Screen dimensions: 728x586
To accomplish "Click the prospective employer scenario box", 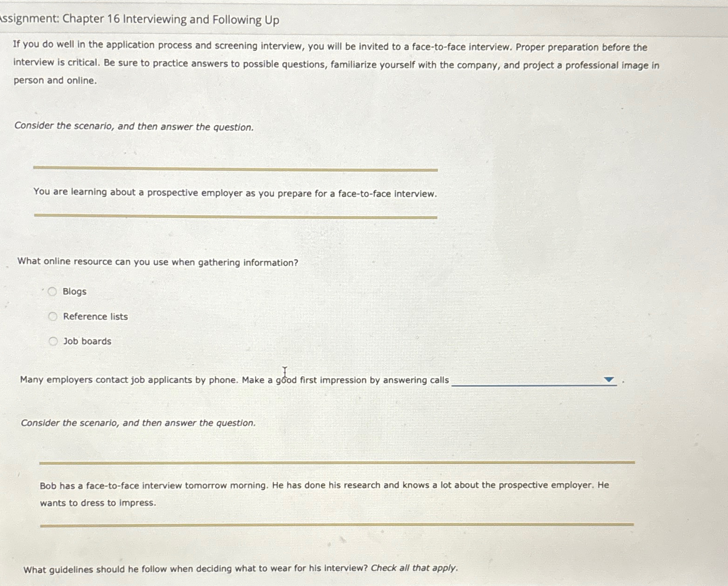I will (x=235, y=193).
